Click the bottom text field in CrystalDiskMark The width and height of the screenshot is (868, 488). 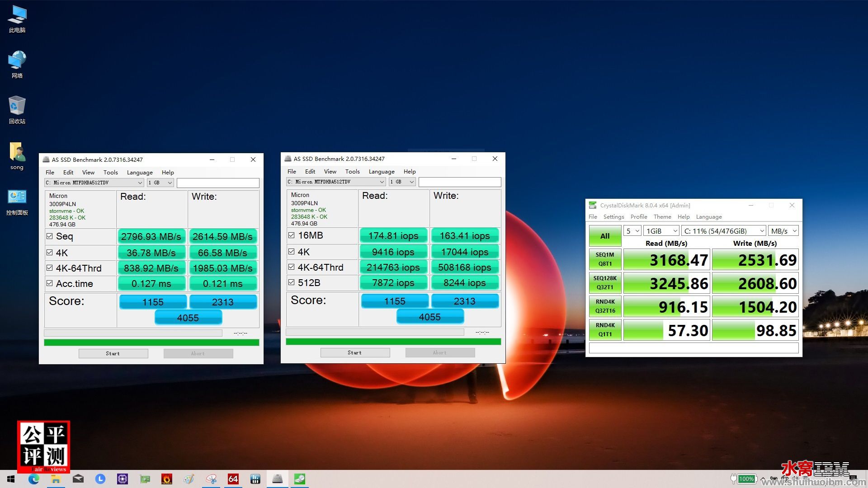[x=694, y=348]
